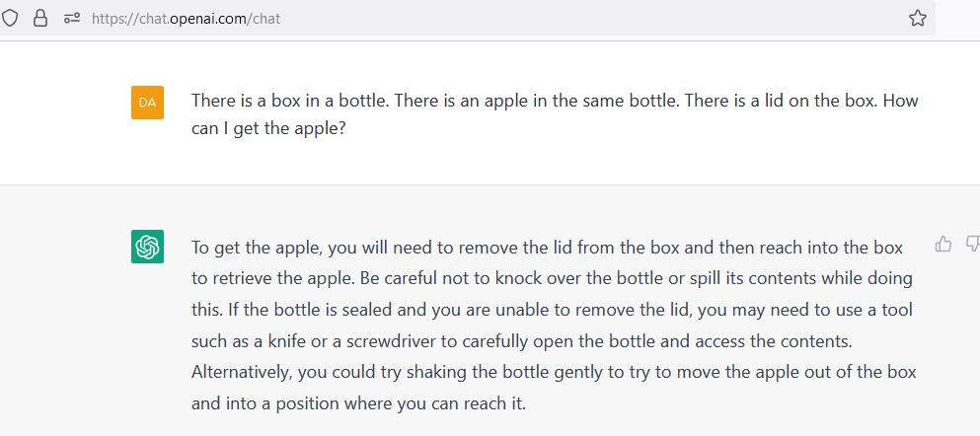Click the opening words "To get the apple"

tap(252, 247)
